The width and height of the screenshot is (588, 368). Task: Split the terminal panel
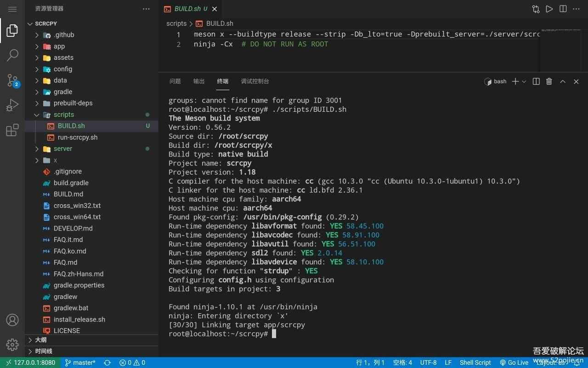coord(536,81)
